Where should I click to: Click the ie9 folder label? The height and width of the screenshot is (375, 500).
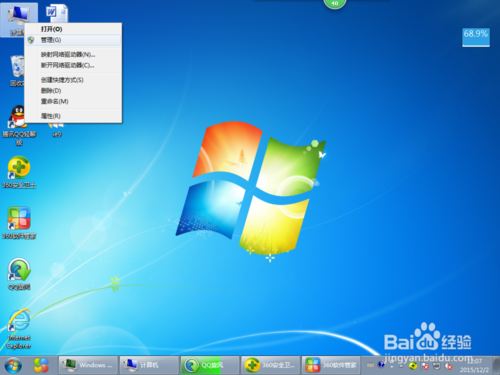click(x=57, y=134)
